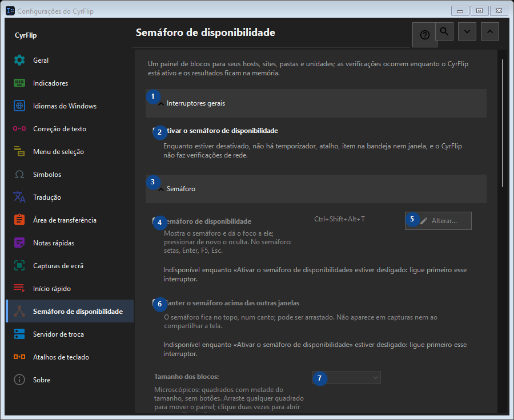
Task: Click the Notas rápidas note icon
Action: pyautogui.click(x=19, y=243)
